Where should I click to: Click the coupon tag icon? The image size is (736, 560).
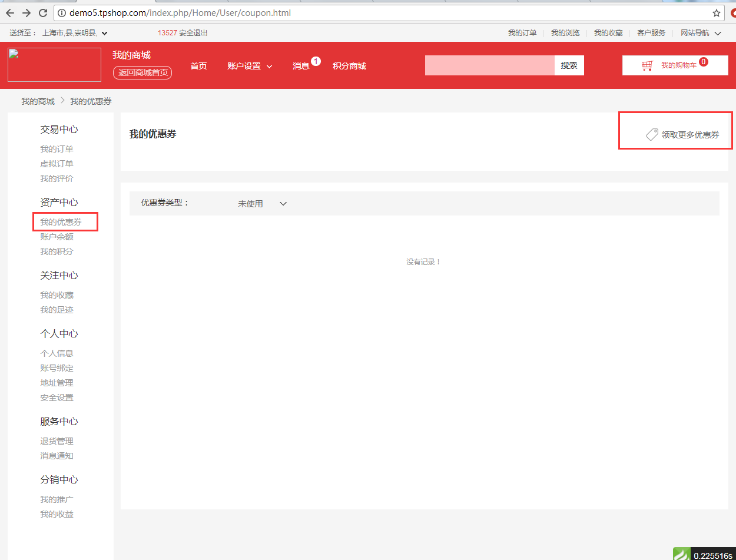pos(652,135)
